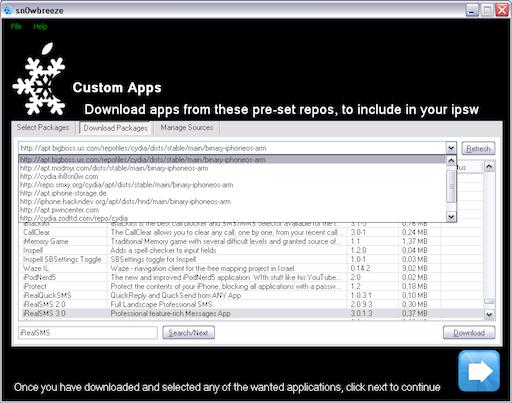Collapse the repo URL combo box arrow

[451, 148]
